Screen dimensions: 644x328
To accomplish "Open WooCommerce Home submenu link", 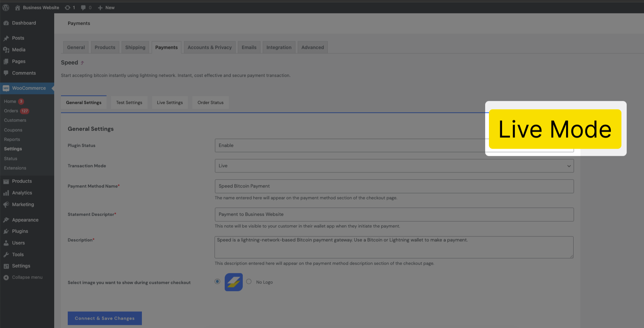I will point(10,101).
